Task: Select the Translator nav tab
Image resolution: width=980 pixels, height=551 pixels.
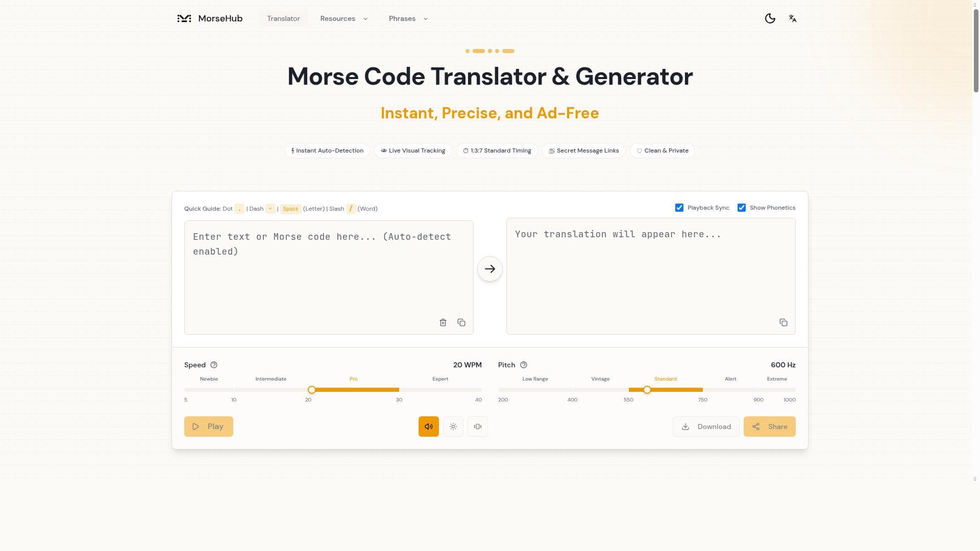Action: (x=283, y=18)
